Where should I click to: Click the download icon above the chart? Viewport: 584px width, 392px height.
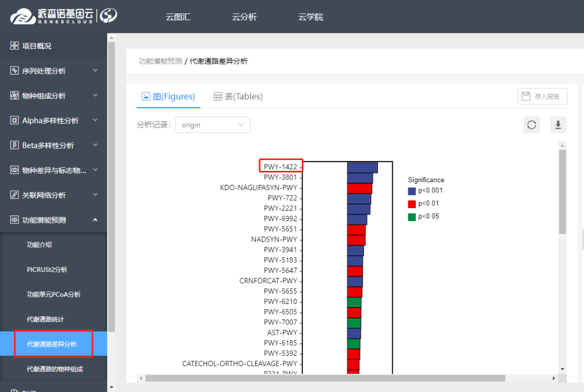pos(558,125)
